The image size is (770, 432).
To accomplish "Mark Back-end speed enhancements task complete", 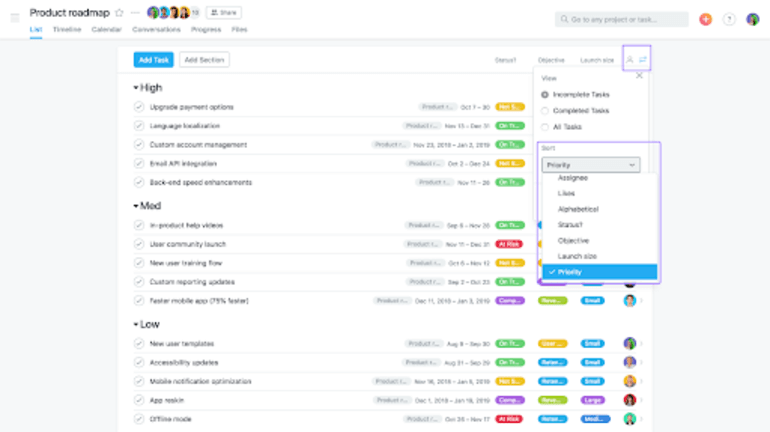I will (139, 182).
